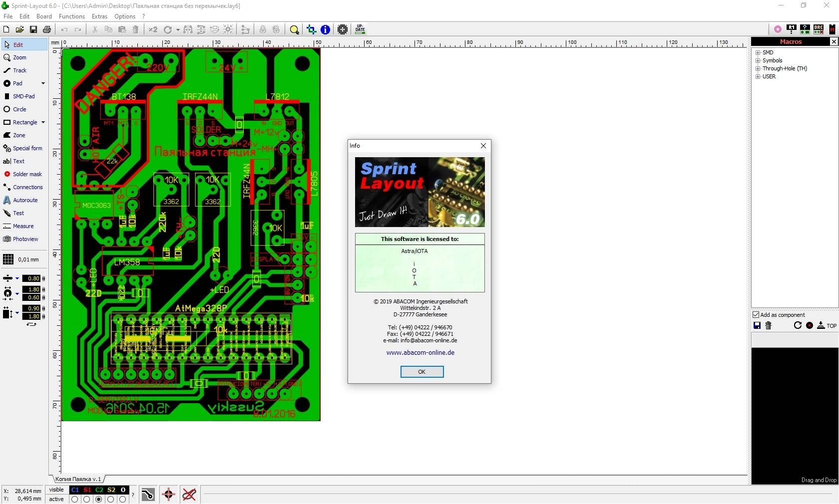Print the board with the printer icon

point(46,29)
